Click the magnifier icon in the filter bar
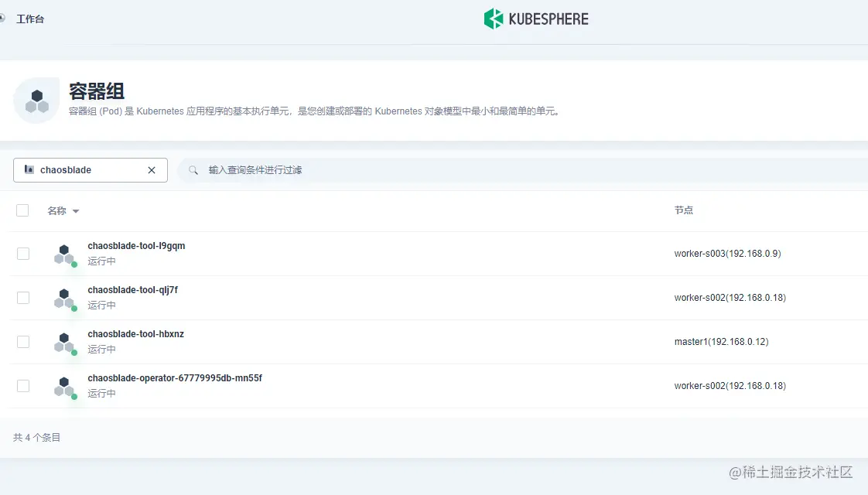 point(193,169)
